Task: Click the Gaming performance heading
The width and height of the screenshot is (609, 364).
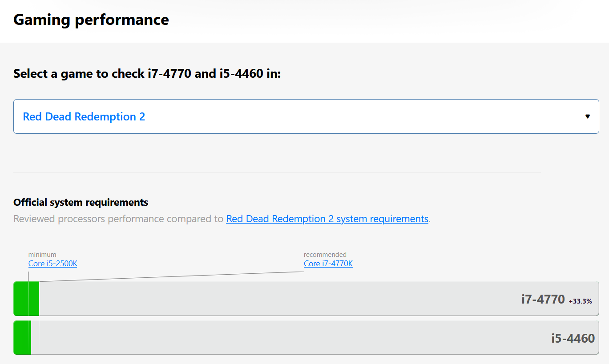Action: (x=91, y=20)
